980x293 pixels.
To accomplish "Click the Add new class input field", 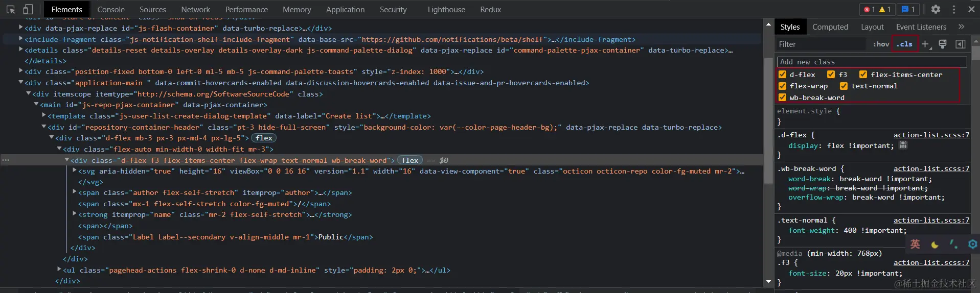I will coord(872,62).
